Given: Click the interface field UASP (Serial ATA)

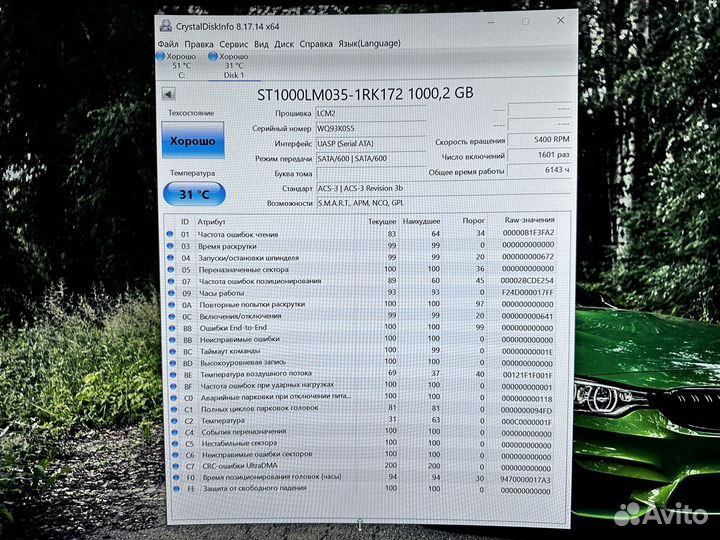Looking at the screenshot, I should (371, 143).
